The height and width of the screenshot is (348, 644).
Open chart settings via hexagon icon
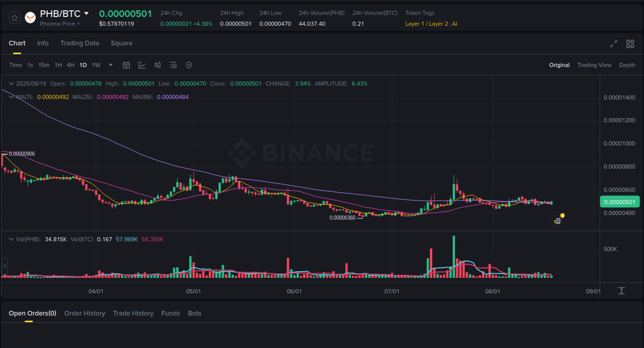(189, 65)
